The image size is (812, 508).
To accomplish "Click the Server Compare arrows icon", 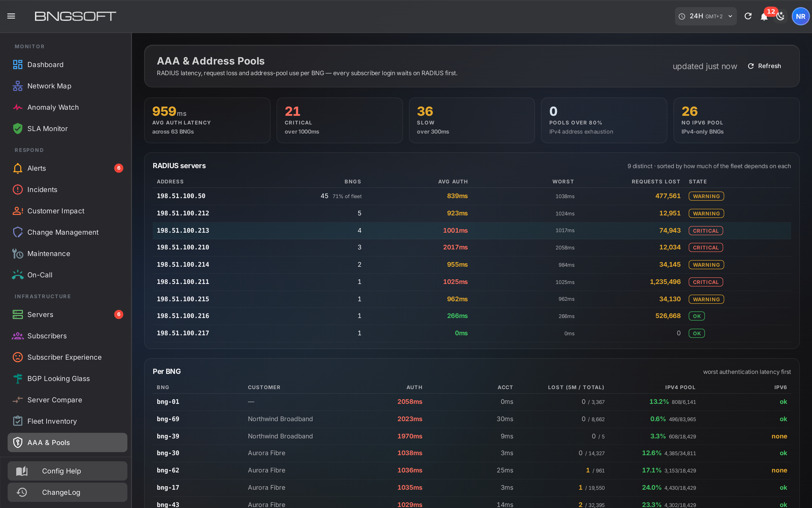I will tap(18, 400).
